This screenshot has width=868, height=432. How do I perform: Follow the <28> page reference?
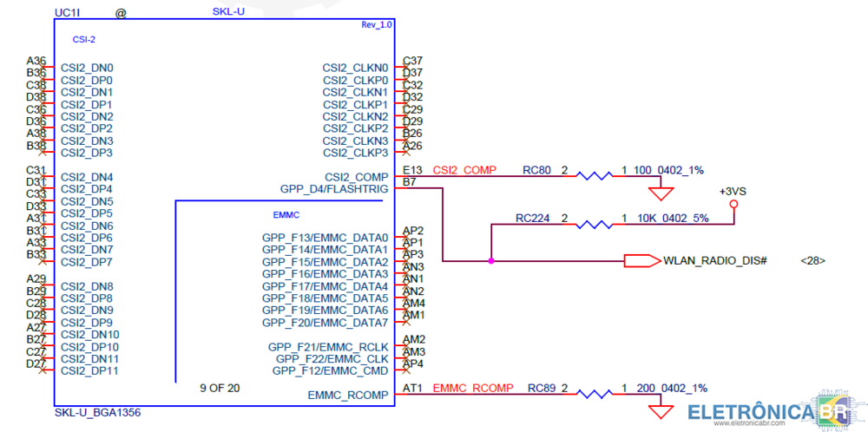coord(812,260)
